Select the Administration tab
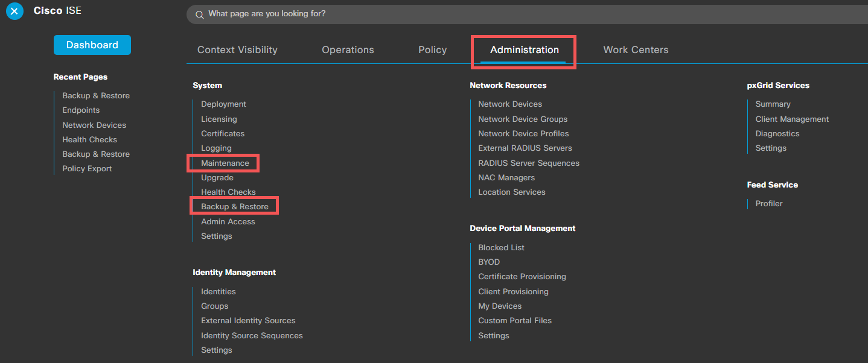 [x=524, y=50]
